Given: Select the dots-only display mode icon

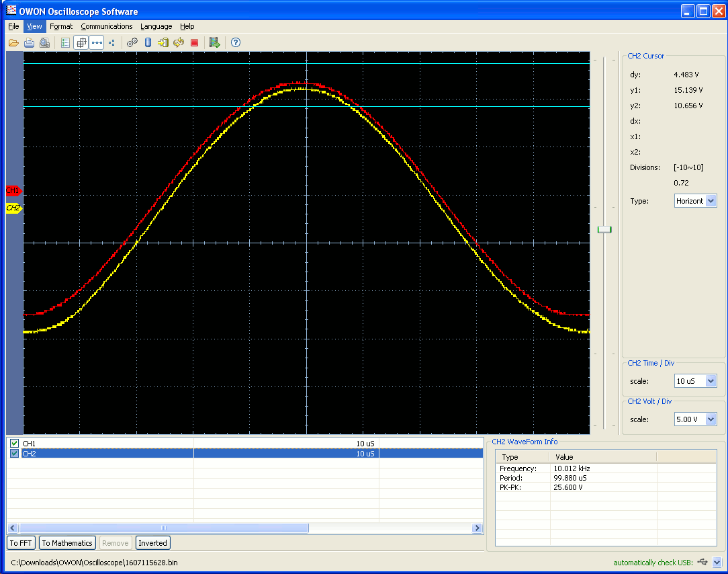Looking at the screenshot, I should (x=112, y=43).
